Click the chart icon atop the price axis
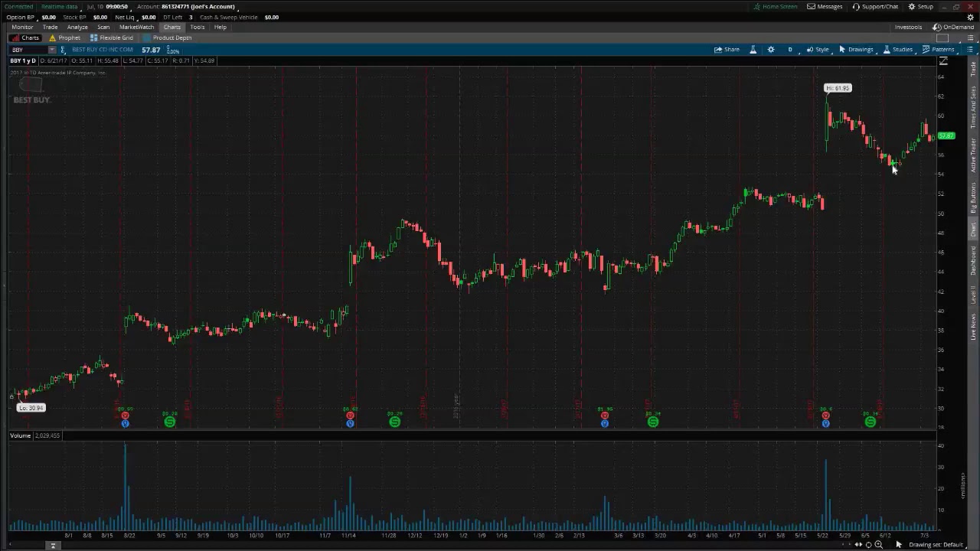The image size is (980, 551). coord(943,62)
